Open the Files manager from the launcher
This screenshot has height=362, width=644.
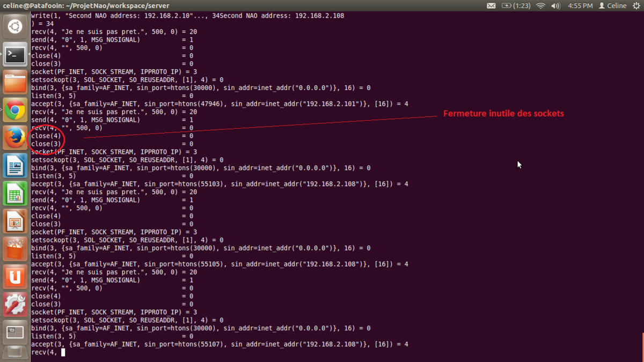point(15,82)
